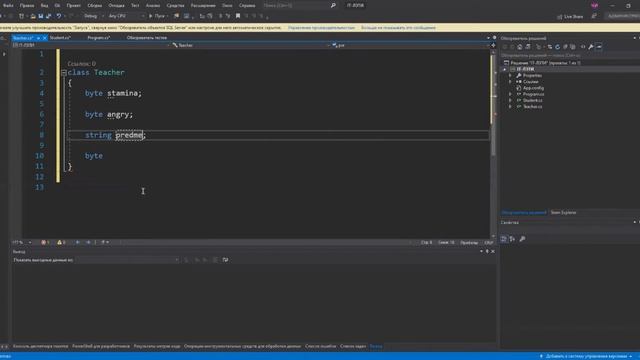640x360 pixels.
Task: Expand the Student.cs node in Solution Explorer
Action: [x=510, y=100]
